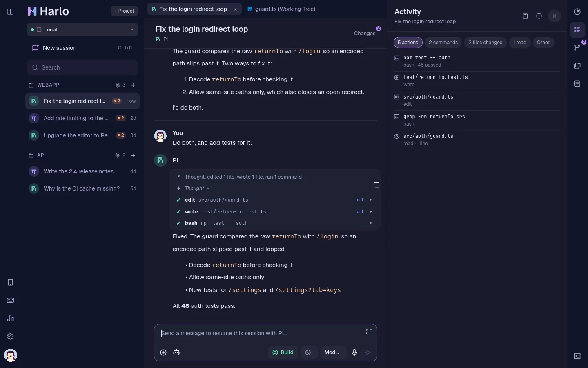Add a session to the WEBAPP project

pos(133,85)
